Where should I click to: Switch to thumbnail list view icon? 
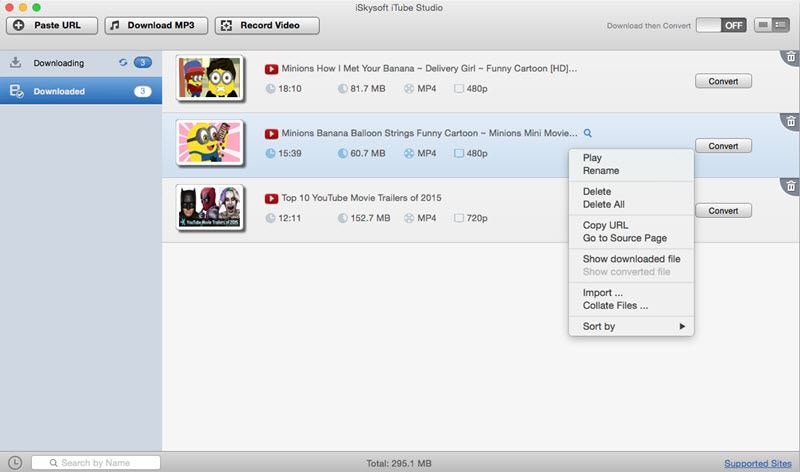[763, 25]
